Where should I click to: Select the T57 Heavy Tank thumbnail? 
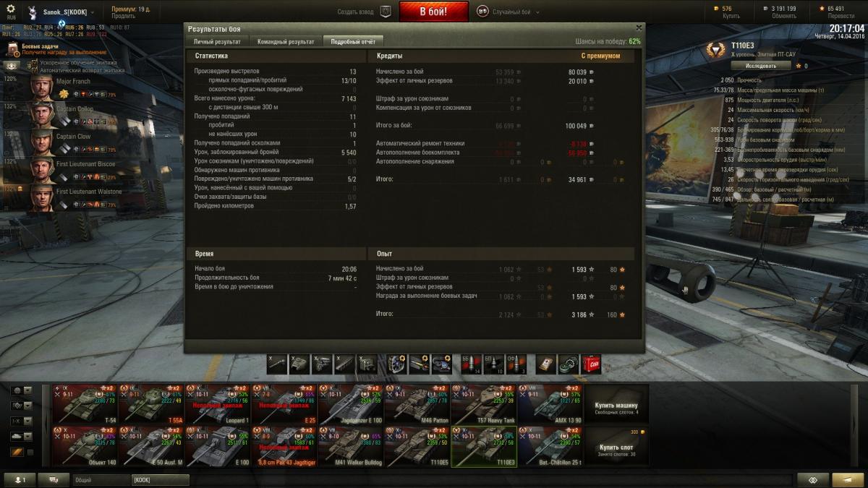[483, 404]
